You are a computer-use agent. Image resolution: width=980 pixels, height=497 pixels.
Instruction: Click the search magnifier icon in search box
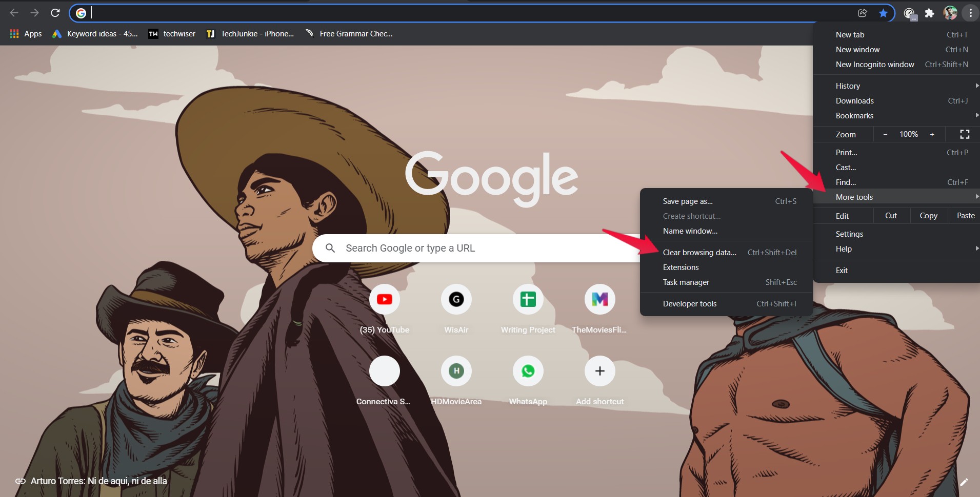[x=330, y=248]
